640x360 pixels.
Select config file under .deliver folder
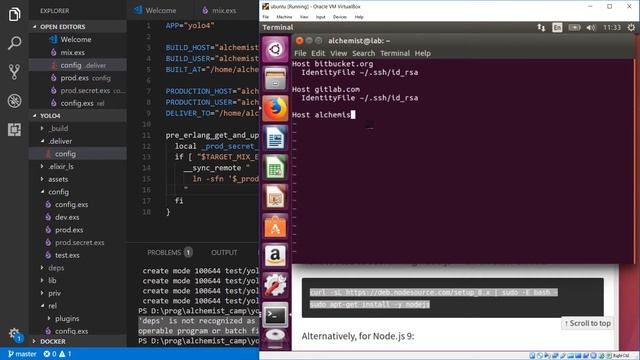(x=78, y=153)
